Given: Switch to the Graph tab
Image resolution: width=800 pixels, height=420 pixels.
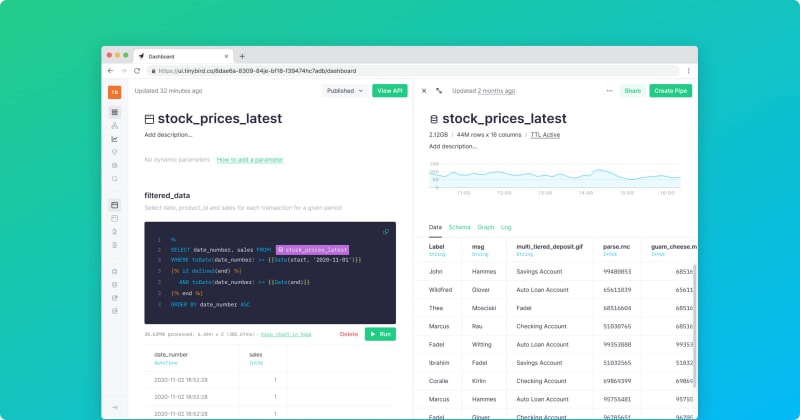Looking at the screenshot, I should (x=485, y=227).
